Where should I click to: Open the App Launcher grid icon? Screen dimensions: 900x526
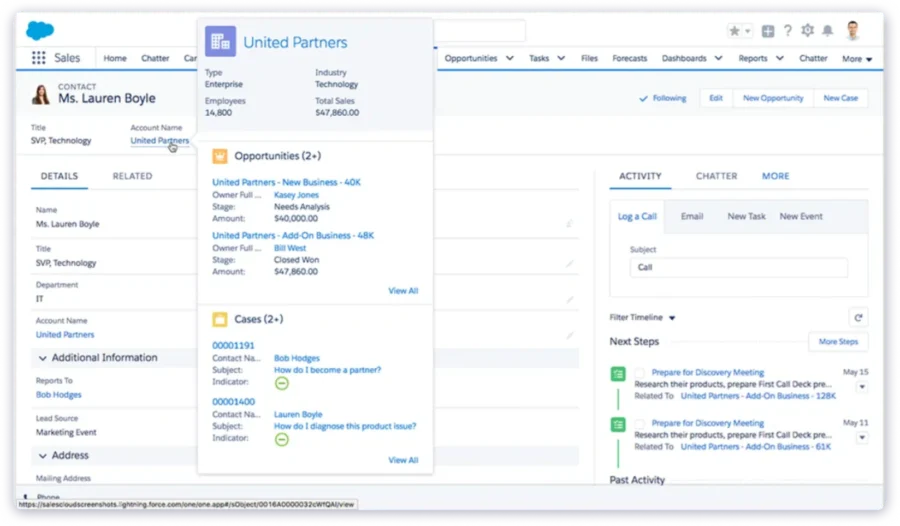[x=38, y=58]
